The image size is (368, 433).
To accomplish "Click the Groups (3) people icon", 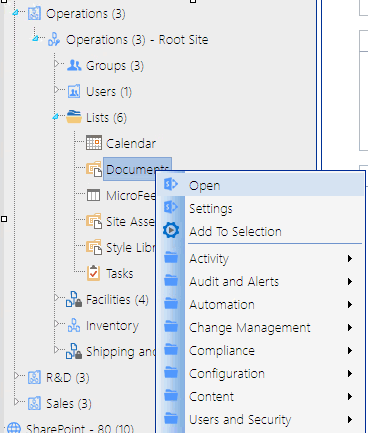I will pos(74,65).
